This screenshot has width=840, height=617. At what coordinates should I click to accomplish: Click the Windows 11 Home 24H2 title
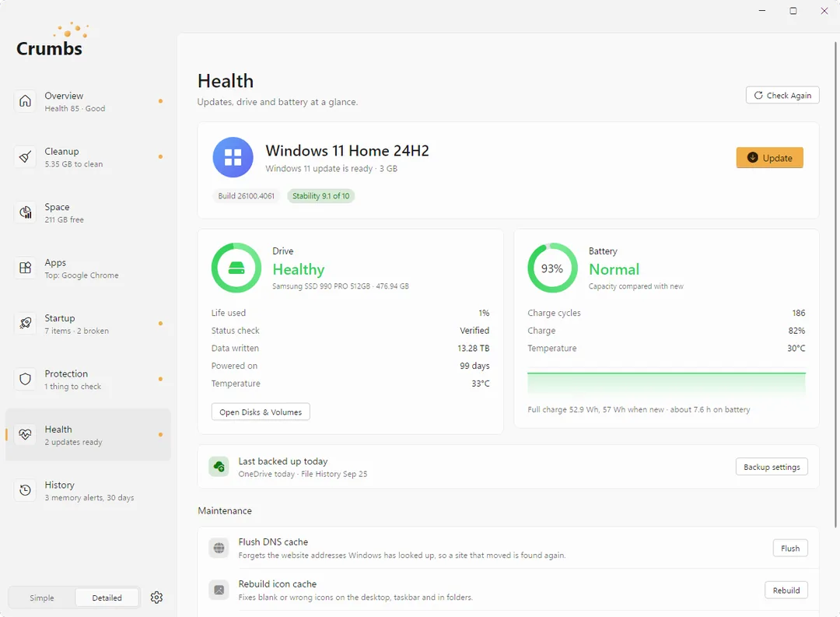(x=347, y=151)
